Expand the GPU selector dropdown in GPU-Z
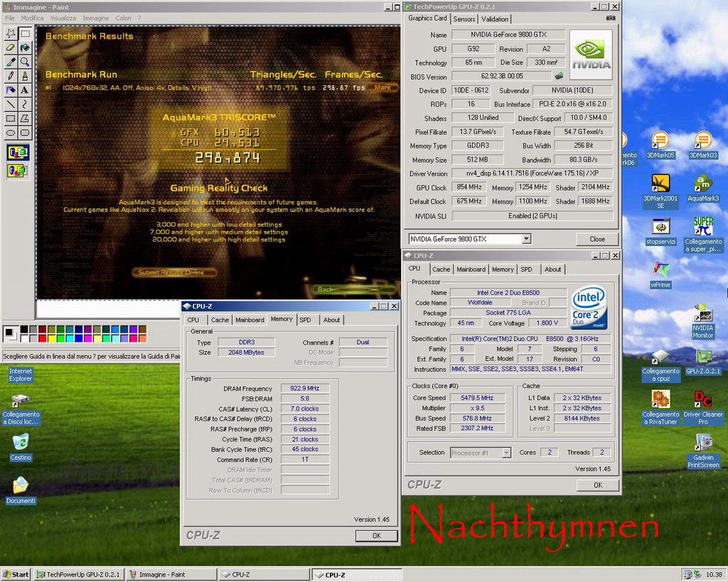Viewport: 728px width, 582px height. [x=526, y=239]
